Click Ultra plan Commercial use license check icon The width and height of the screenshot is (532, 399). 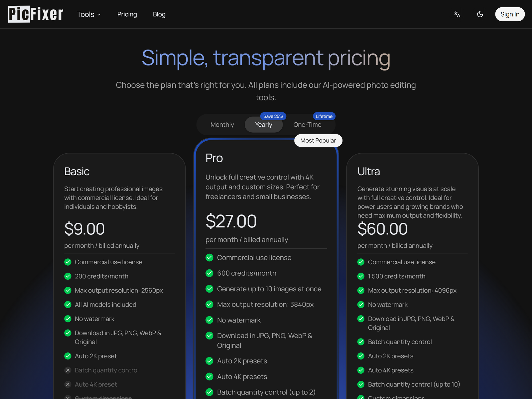pyautogui.click(x=361, y=262)
